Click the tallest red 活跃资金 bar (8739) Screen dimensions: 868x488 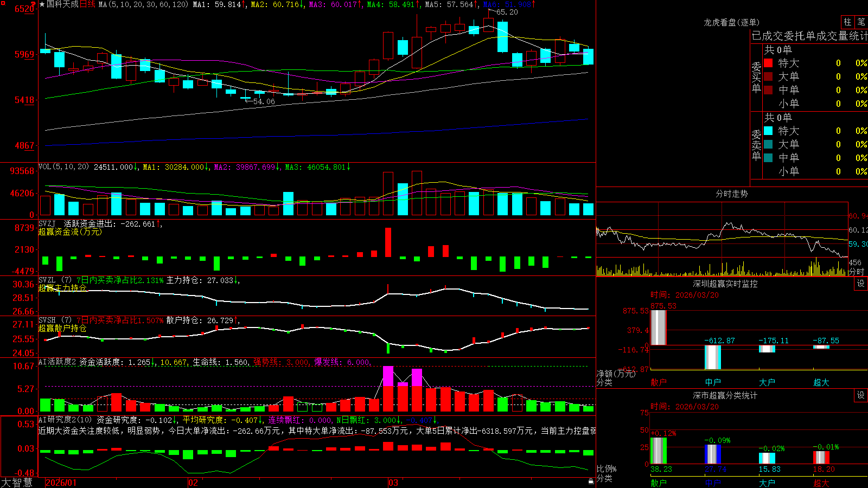click(388, 242)
